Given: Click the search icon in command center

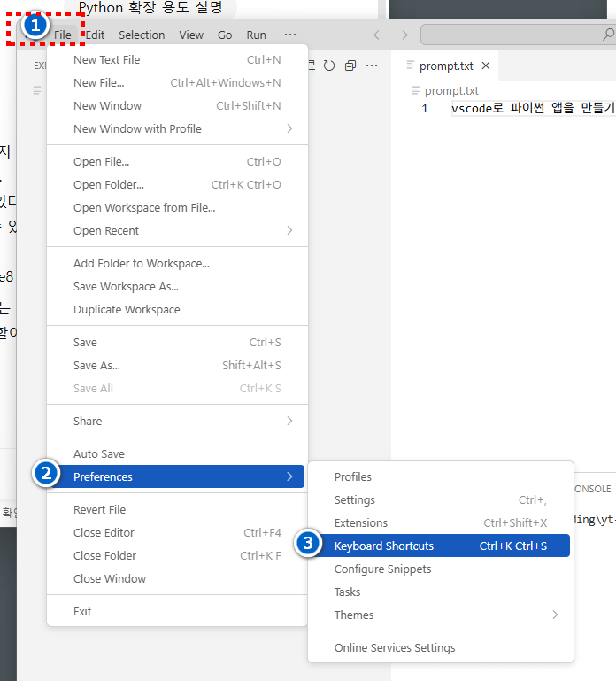Looking at the screenshot, I should click(x=608, y=35).
